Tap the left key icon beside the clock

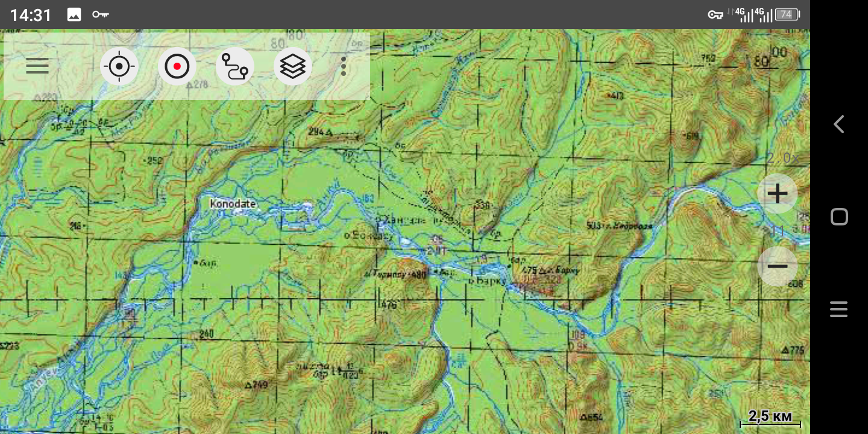[100, 14]
